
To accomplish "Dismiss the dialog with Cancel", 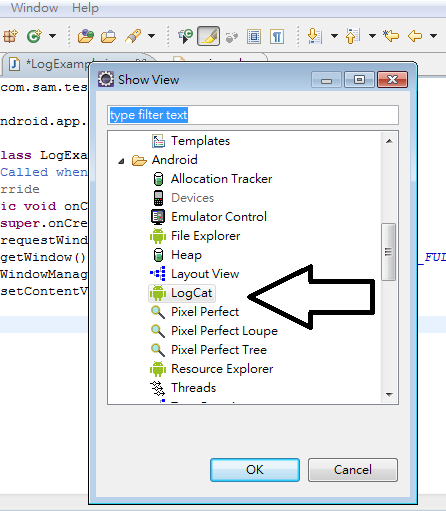I will [x=353, y=470].
